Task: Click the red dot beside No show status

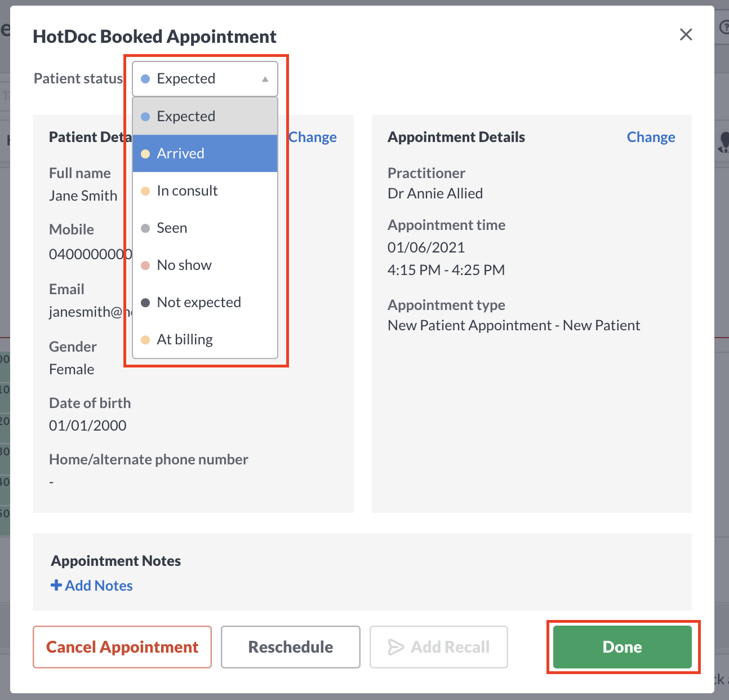Action: [x=146, y=265]
